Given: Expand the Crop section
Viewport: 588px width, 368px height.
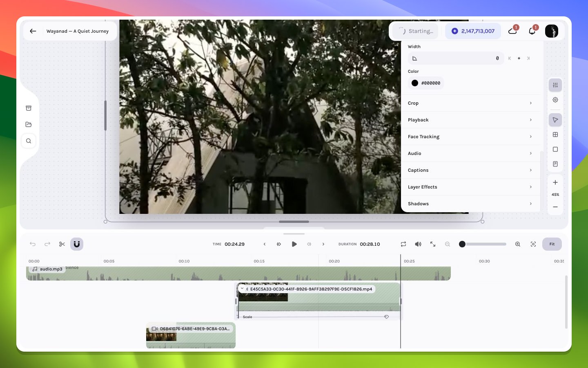Looking at the screenshot, I should (470, 103).
